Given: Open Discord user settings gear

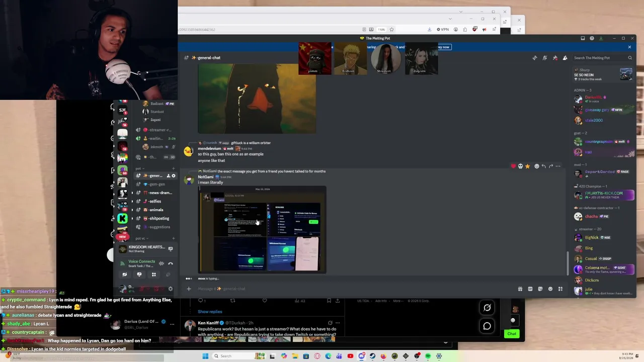Looking at the screenshot, I should (171, 289).
